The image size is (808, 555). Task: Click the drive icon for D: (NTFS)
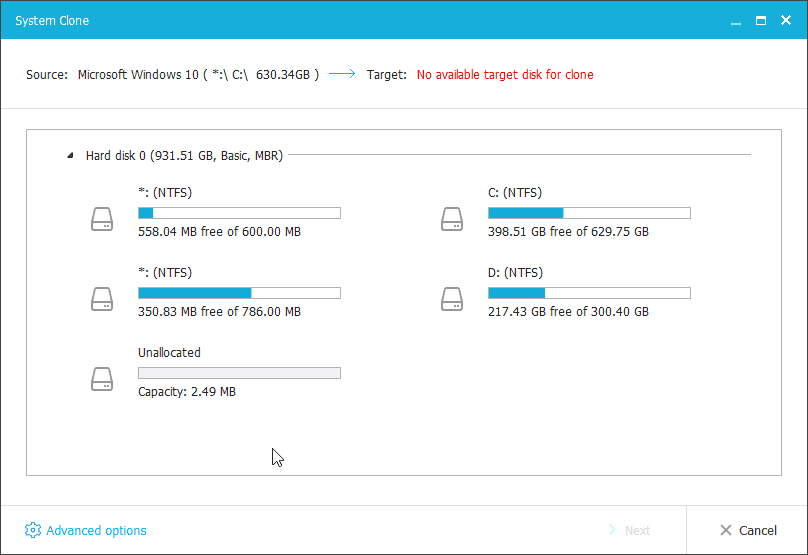452,298
